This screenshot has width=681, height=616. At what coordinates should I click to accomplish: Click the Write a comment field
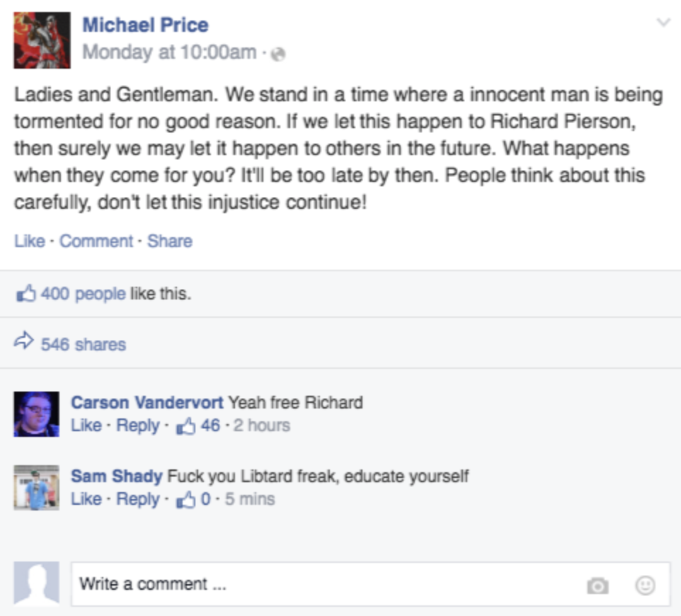(370, 584)
